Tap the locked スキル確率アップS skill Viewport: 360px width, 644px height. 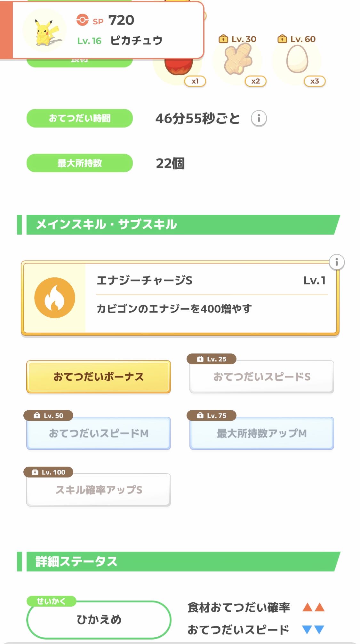click(x=99, y=490)
